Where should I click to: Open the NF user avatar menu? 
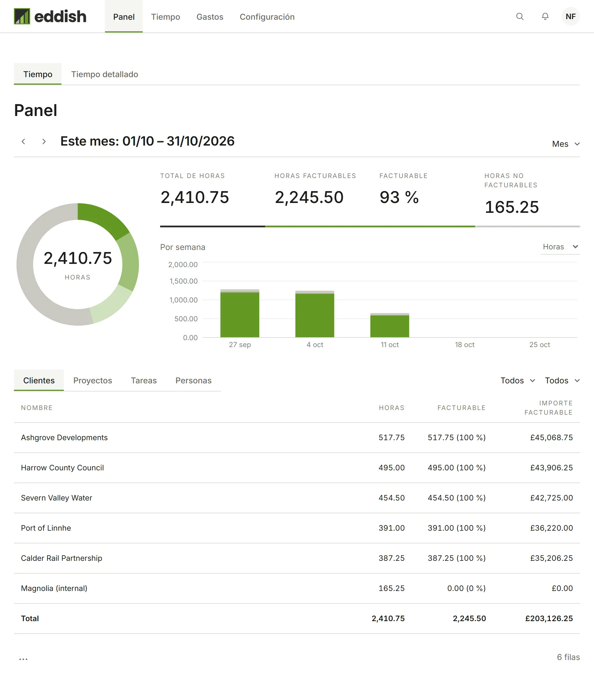pyautogui.click(x=571, y=17)
